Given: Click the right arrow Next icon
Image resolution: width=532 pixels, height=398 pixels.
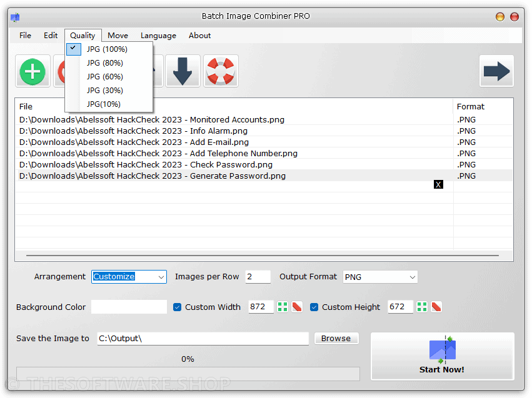Looking at the screenshot, I should 496,71.
